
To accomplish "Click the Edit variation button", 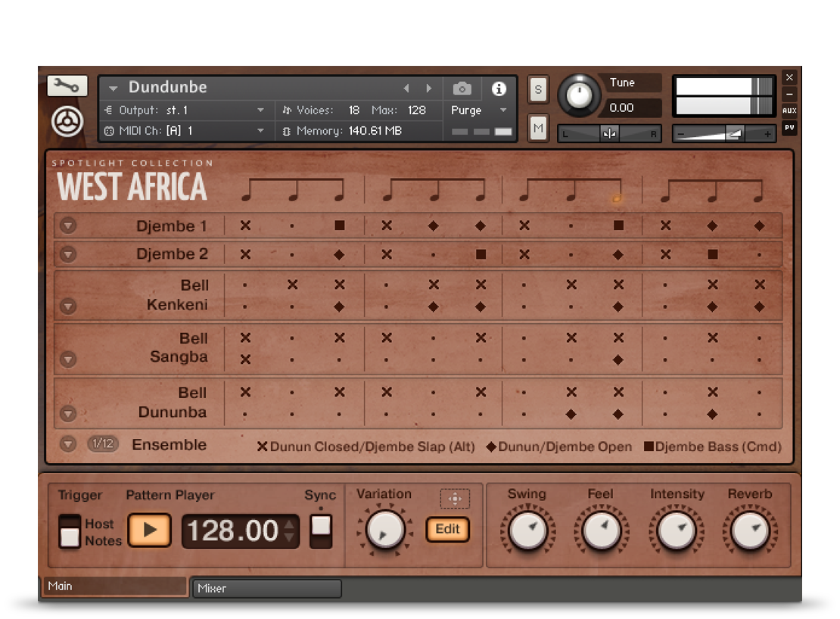I will click(x=447, y=529).
